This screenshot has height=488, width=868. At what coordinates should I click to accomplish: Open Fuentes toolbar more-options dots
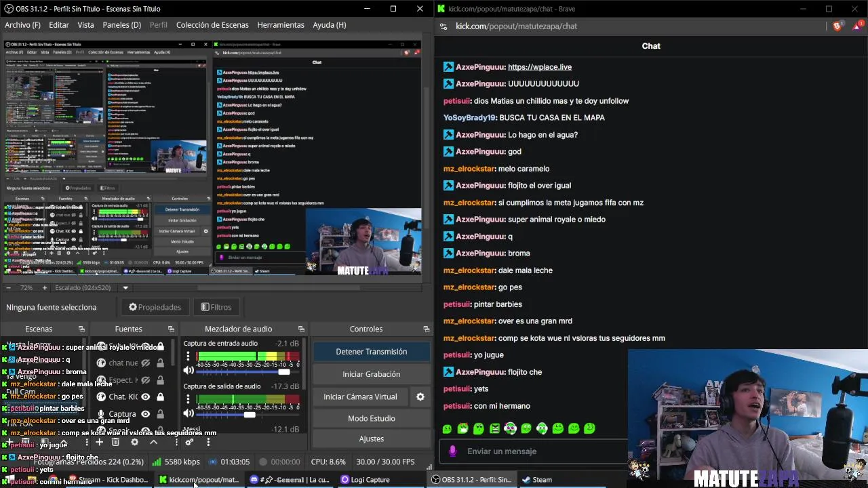176,442
